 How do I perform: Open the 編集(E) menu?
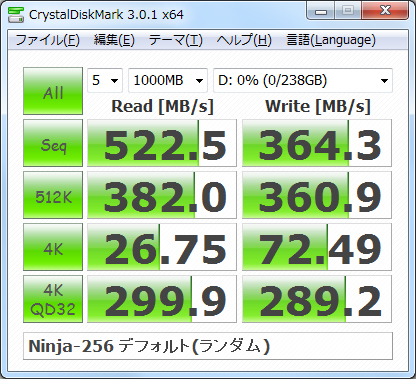(114, 40)
